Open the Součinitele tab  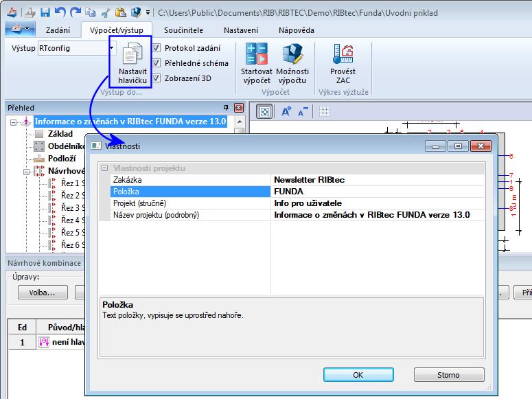click(183, 30)
